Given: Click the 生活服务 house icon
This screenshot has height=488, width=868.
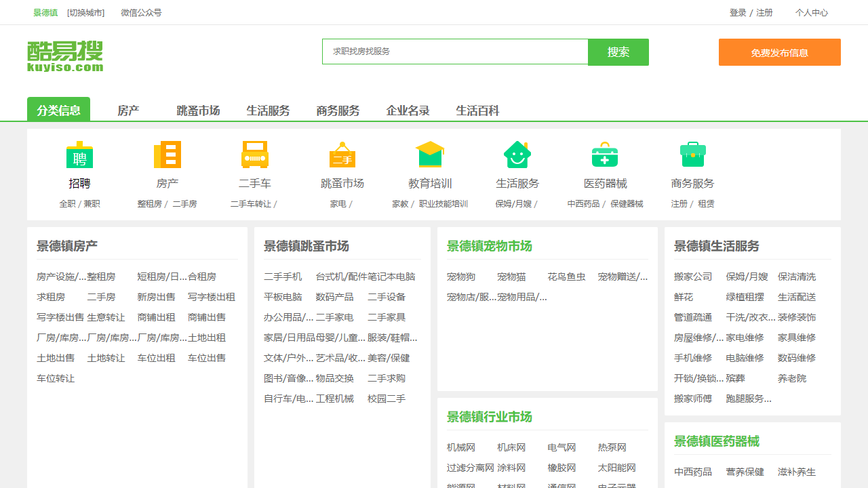Looking at the screenshot, I should pyautogui.click(x=517, y=155).
